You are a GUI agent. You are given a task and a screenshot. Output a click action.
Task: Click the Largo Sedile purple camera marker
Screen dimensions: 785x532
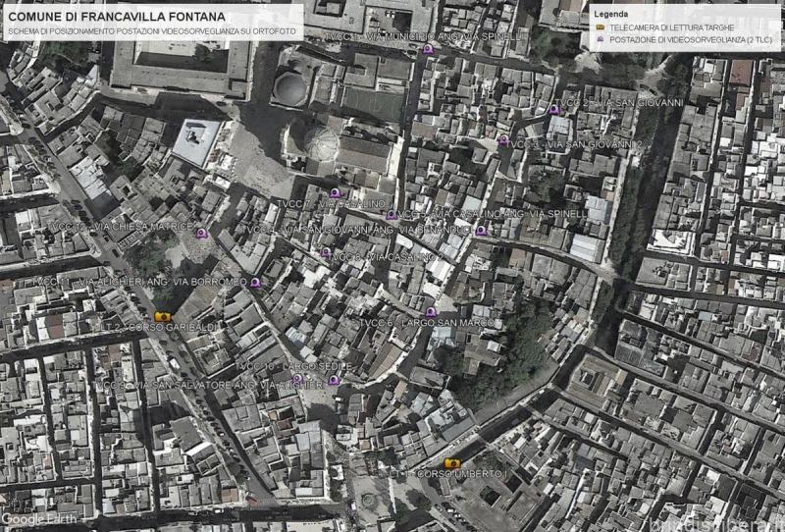point(335,380)
